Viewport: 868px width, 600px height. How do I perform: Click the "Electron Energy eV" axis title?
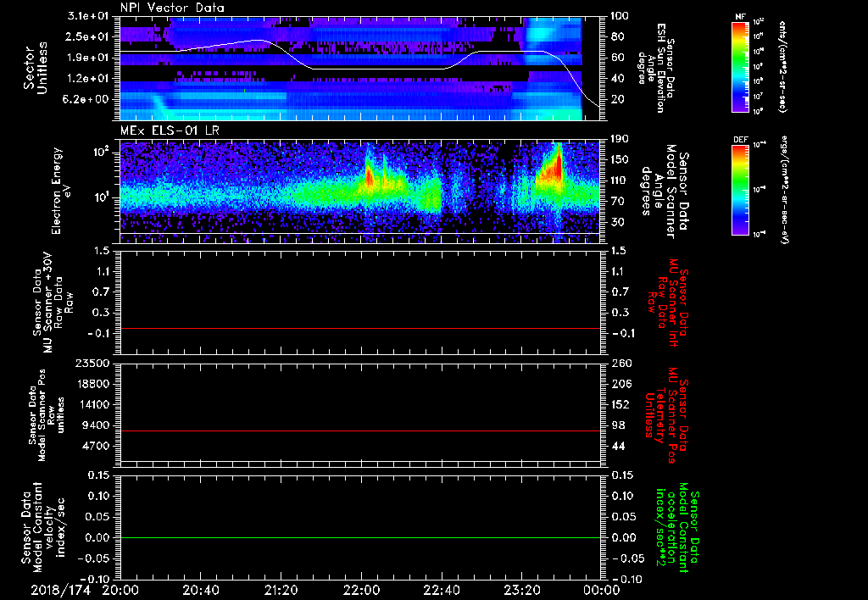coord(63,191)
